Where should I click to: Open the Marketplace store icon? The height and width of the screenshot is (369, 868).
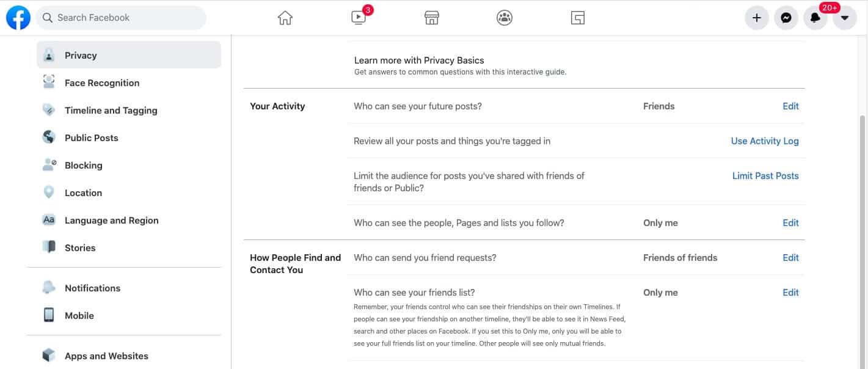432,18
